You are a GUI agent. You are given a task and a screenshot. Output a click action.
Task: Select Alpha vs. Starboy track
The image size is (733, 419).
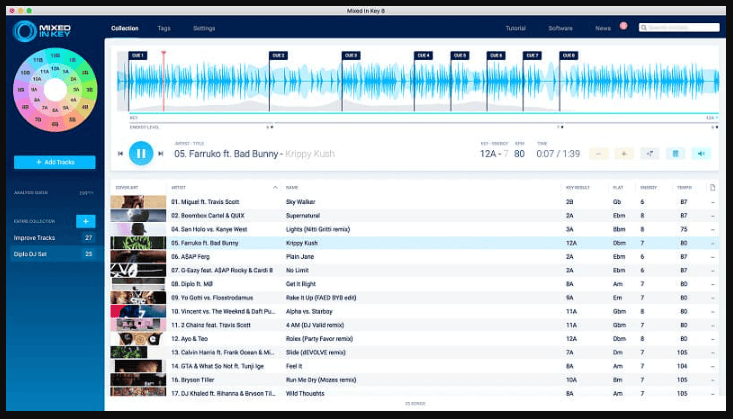pyautogui.click(x=309, y=311)
